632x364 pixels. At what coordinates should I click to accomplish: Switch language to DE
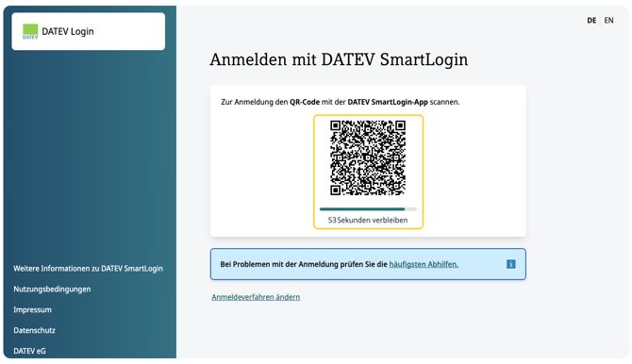pos(591,21)
